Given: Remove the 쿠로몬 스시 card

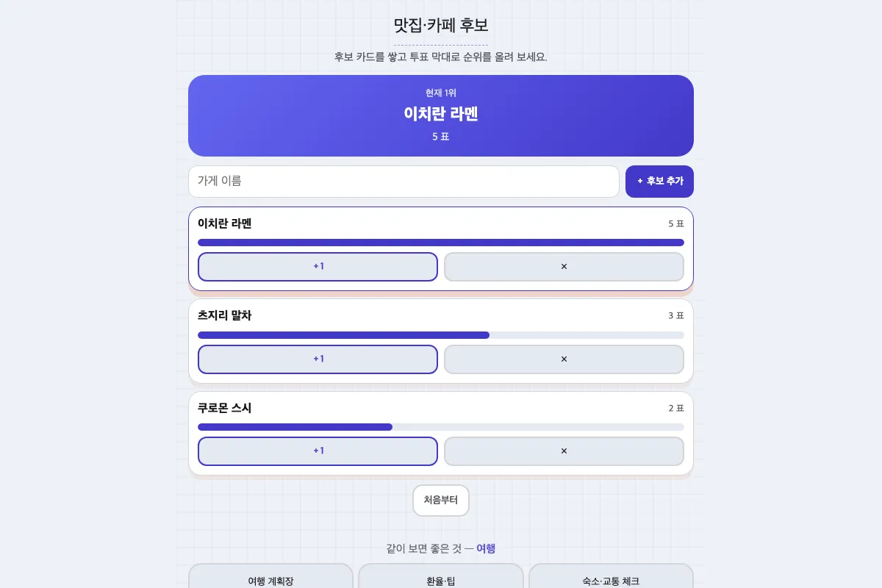Looking at the screenshot, I should (x=564, y=451).
